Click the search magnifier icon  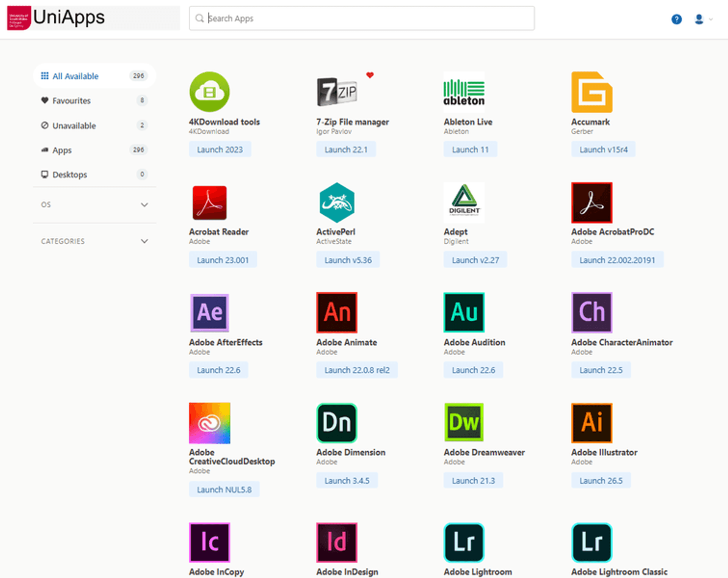point(199,18)
